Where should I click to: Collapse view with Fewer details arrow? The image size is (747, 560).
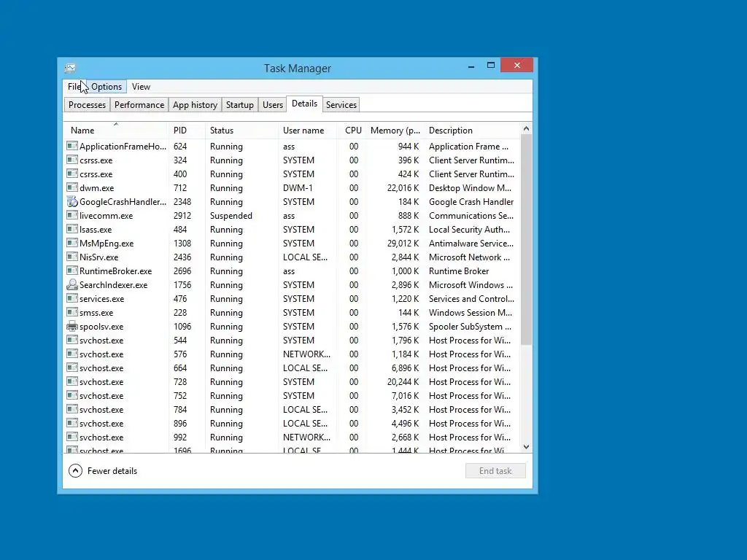click(75, 470)
